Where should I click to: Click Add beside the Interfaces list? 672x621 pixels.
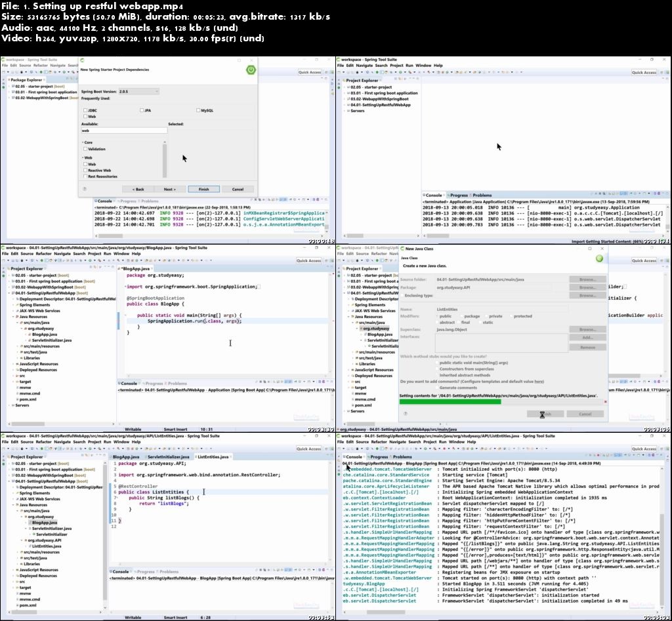pyautogui.click(x=587, y=338)
